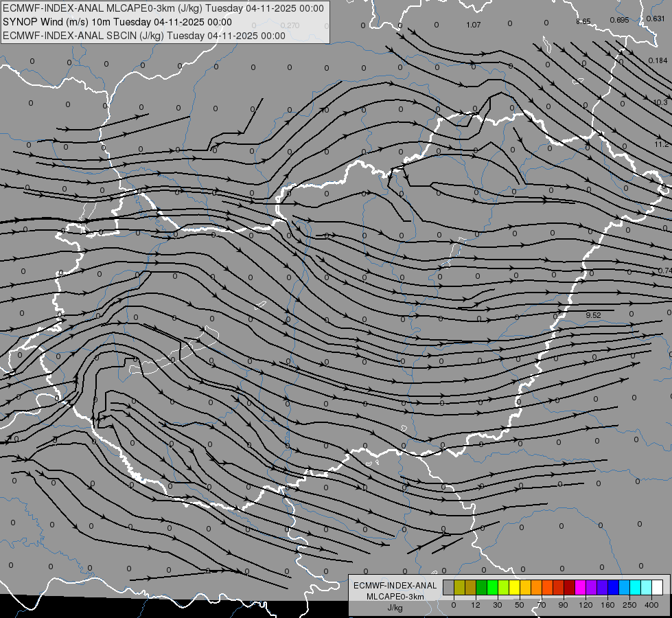Pick the indigo-violet swatch left of tick 160

(603, 587)
